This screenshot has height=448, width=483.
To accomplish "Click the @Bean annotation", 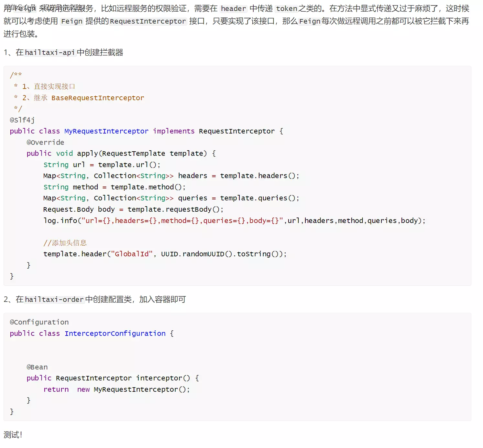I will pos(37,367).
